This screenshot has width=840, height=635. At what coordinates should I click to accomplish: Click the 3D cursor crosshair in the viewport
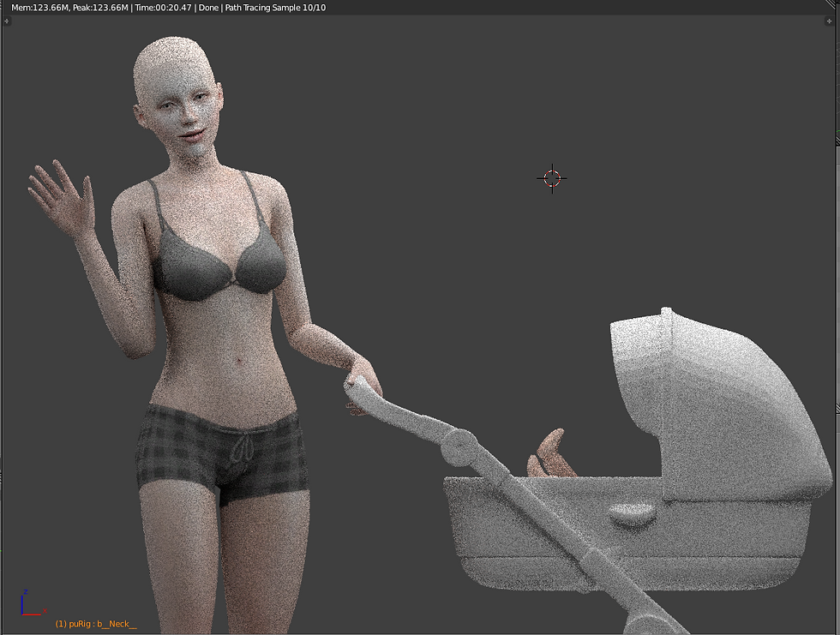pos(552,178)
